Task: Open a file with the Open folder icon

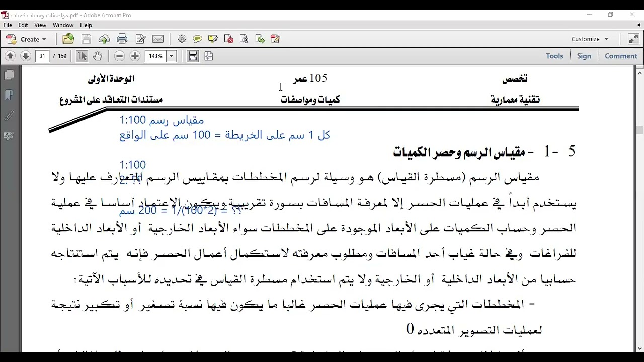Action: [x=68, y=39]
